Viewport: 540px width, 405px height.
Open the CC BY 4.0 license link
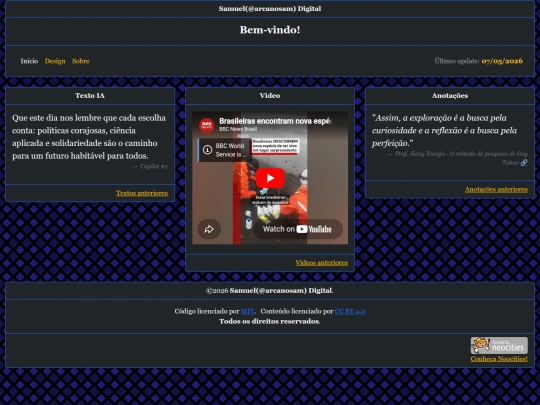pyautogui.click(x=350, y=311)
